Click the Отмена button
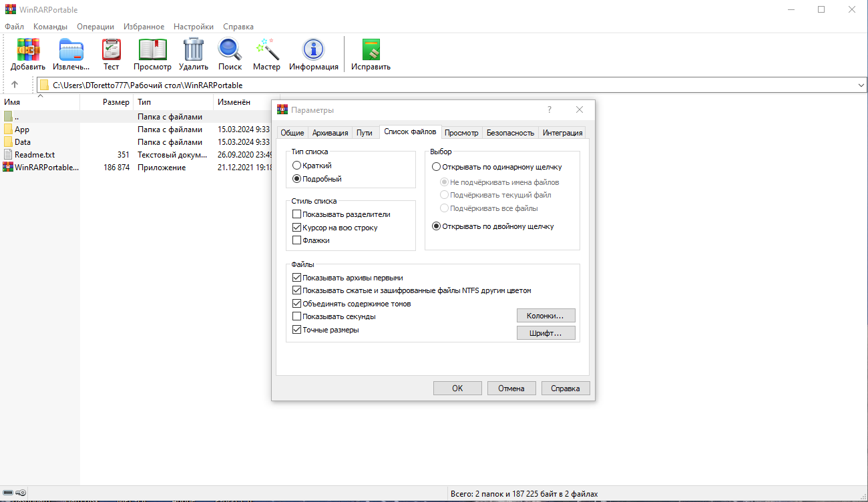This screenshot has width=868, height=502. (x=511, y=389)
